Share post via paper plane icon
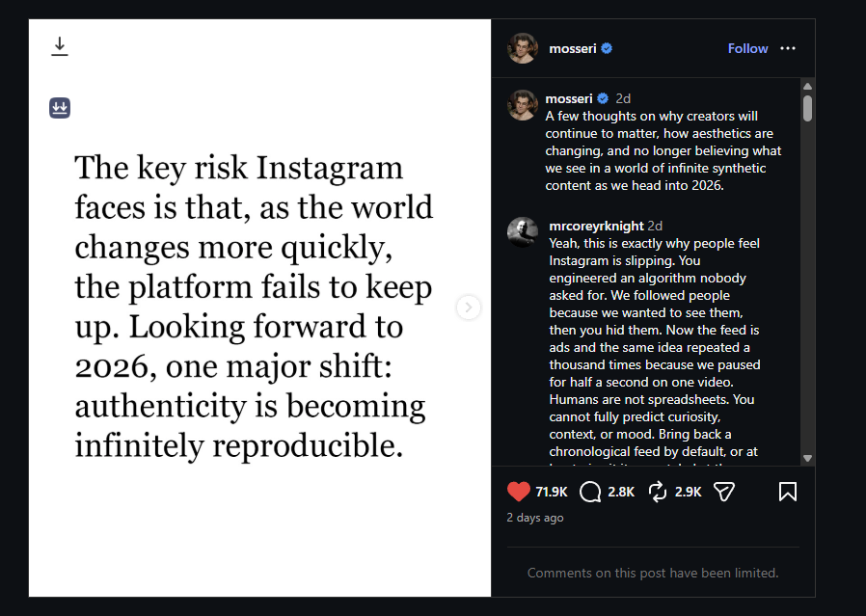The height and width of the screenshot is (616, 866). point(724,492)
